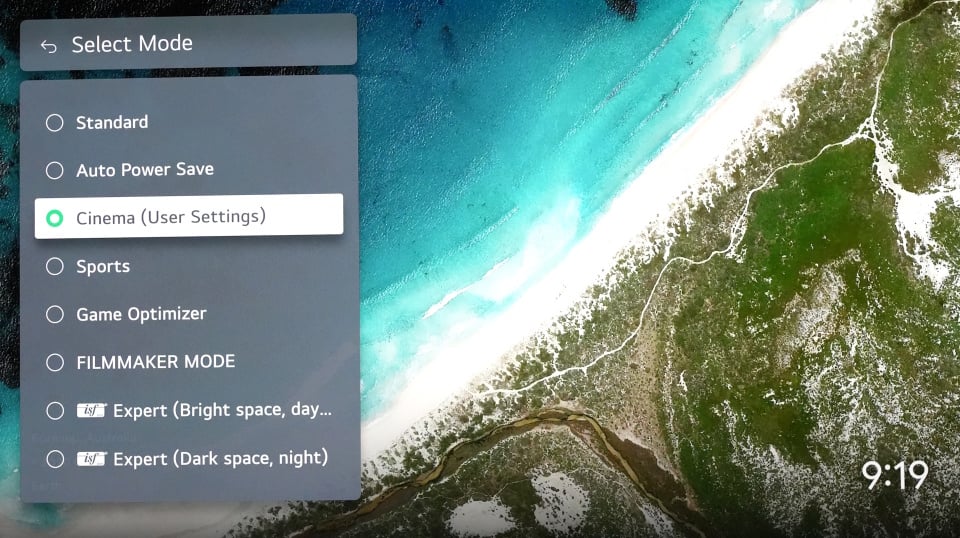
Task: Click the 9:19 clock display
Action: 895,475
